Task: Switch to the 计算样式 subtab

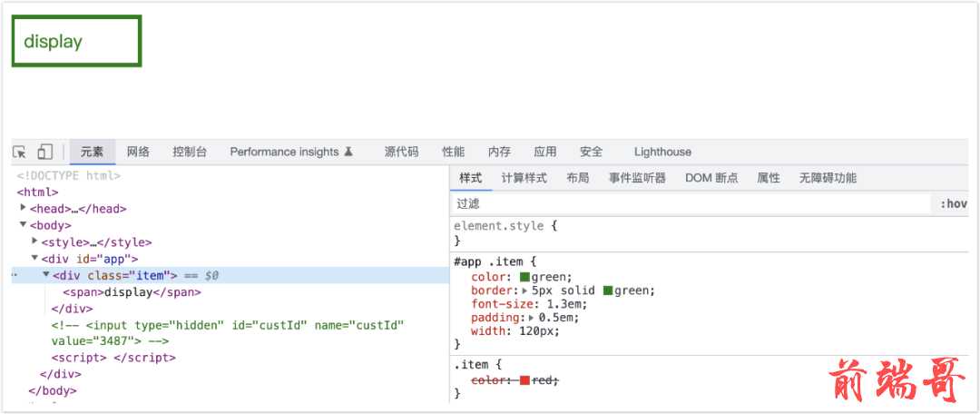Action: [524, 178]
